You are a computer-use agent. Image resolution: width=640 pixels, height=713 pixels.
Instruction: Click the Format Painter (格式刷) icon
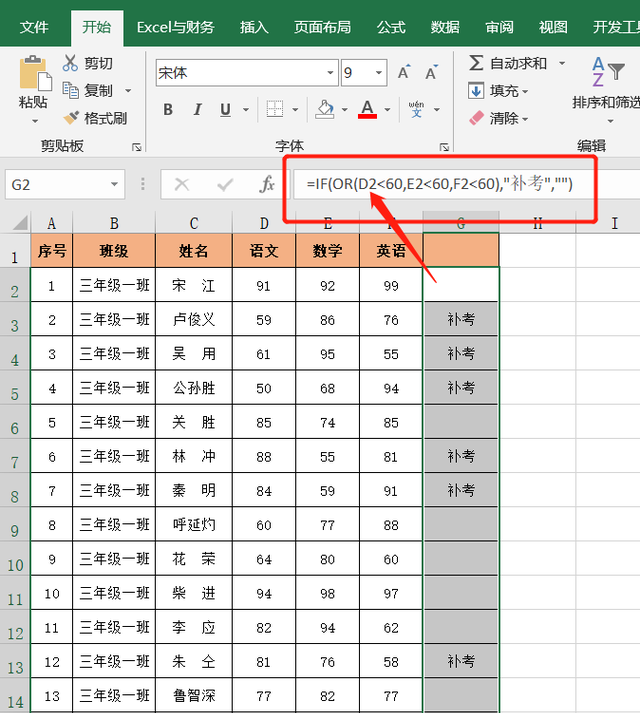(70, 118)
